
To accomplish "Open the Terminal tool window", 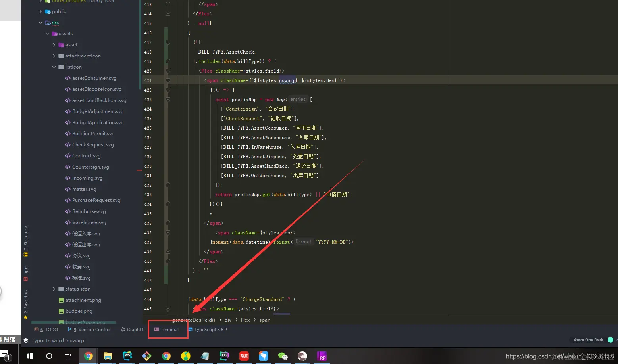I will click(166, 330).
